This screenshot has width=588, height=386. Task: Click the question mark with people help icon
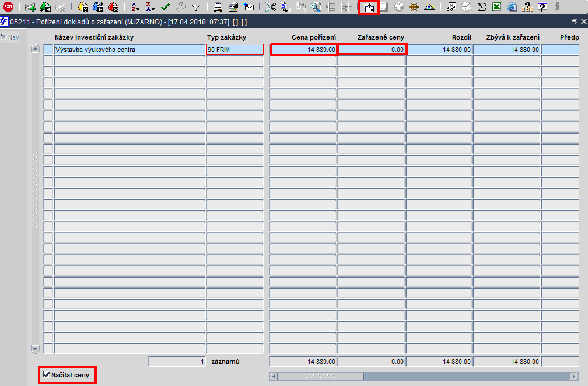point(527,7)
